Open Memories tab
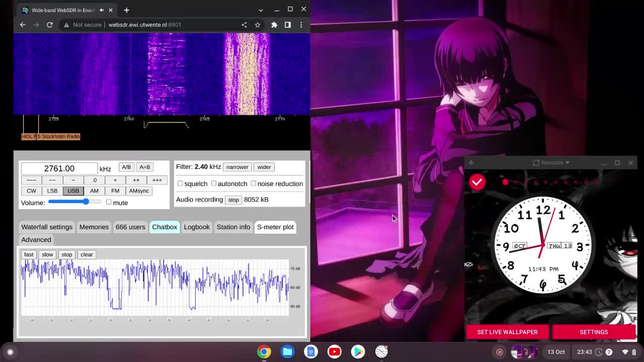The height and width of the screenshot is (362, 644). tap(94, 227)
